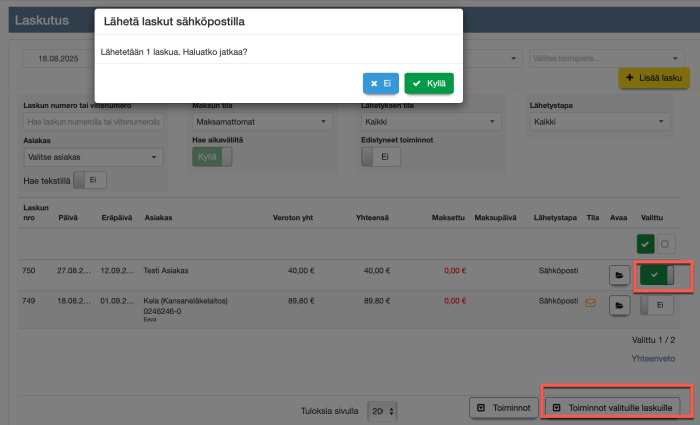Click the plus icon on Lisää lasku
Viewport: 700px width, 425px height.
click(x=629, y=78)
